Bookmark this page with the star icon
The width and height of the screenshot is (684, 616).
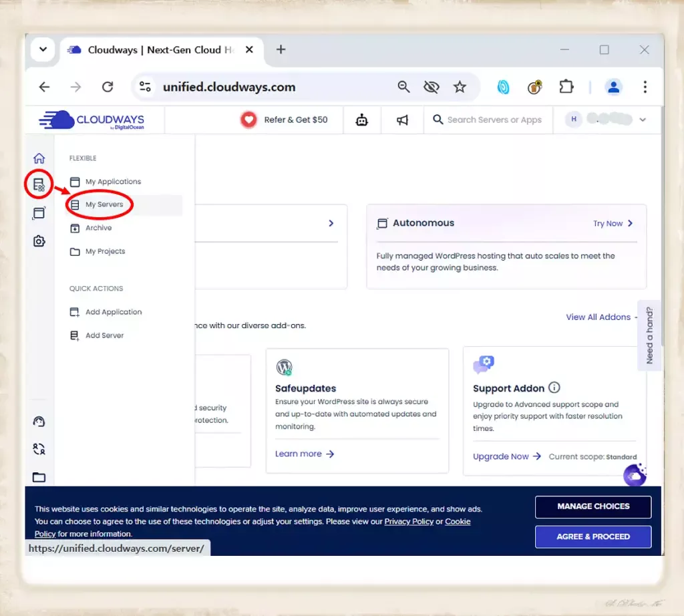tap(460, 87)
